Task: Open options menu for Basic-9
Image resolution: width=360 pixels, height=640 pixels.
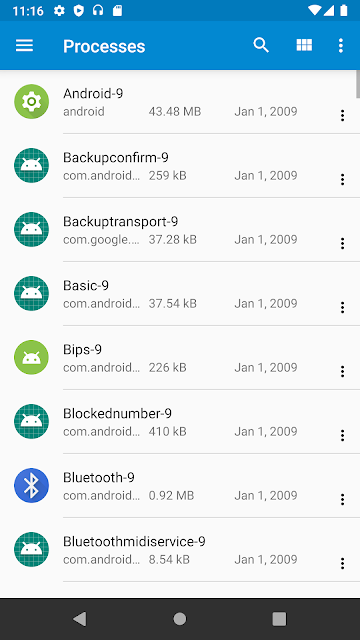Action: [342, 307]
